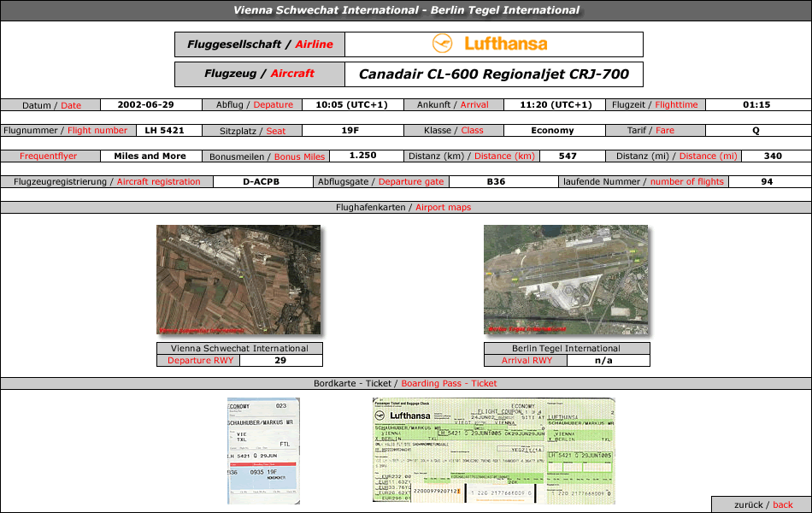Click the date value 2002-06-29

coord(145,104)
